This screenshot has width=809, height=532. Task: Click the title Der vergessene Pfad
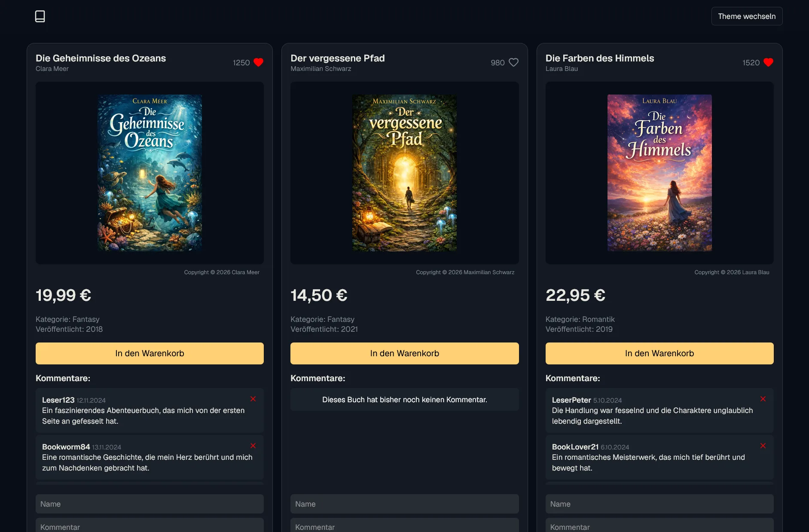[338, 58]
